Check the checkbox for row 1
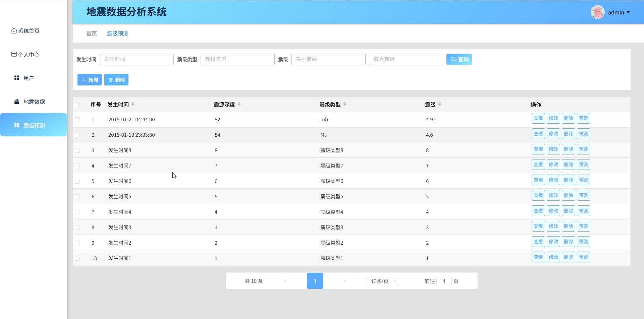 pos(77,120)
